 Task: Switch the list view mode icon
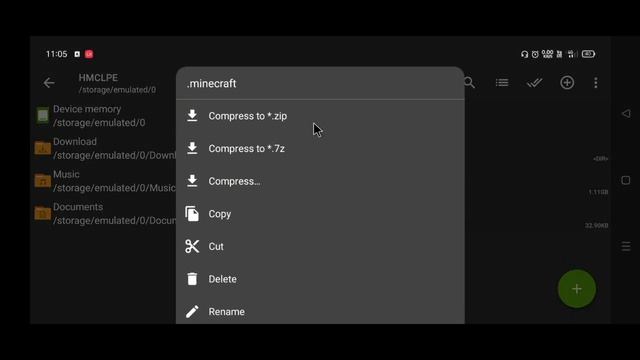click(502, 83)
